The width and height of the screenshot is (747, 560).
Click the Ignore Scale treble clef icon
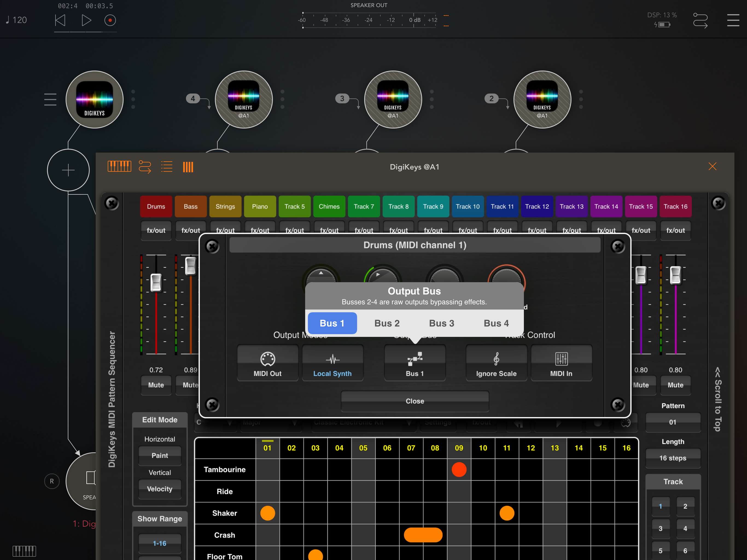click(496, 359)
